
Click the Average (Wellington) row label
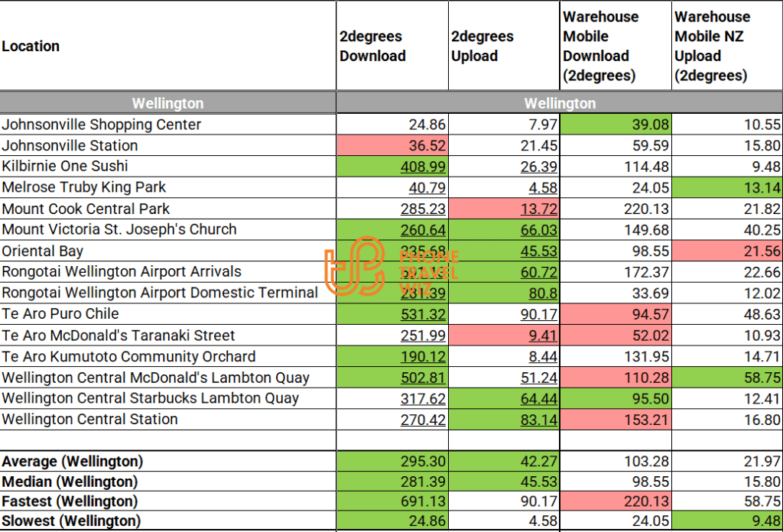[73, 462]
